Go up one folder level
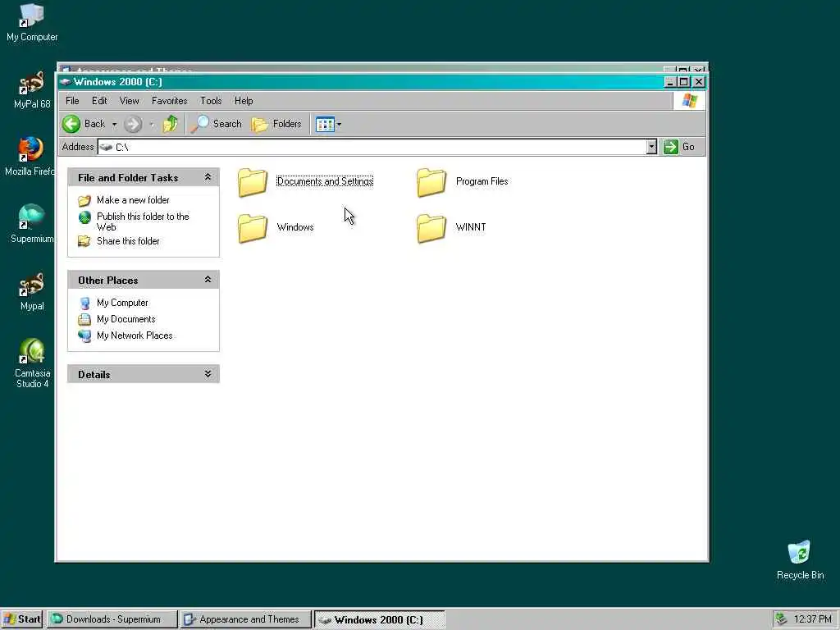The width and height of the screenshot is (840, 630). (171, 124)
